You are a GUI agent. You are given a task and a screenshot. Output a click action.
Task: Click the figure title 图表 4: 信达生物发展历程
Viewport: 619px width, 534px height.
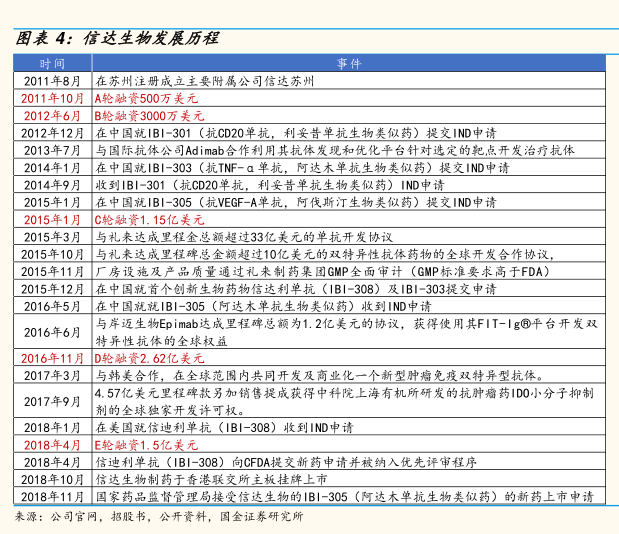[x=117, y=38]
